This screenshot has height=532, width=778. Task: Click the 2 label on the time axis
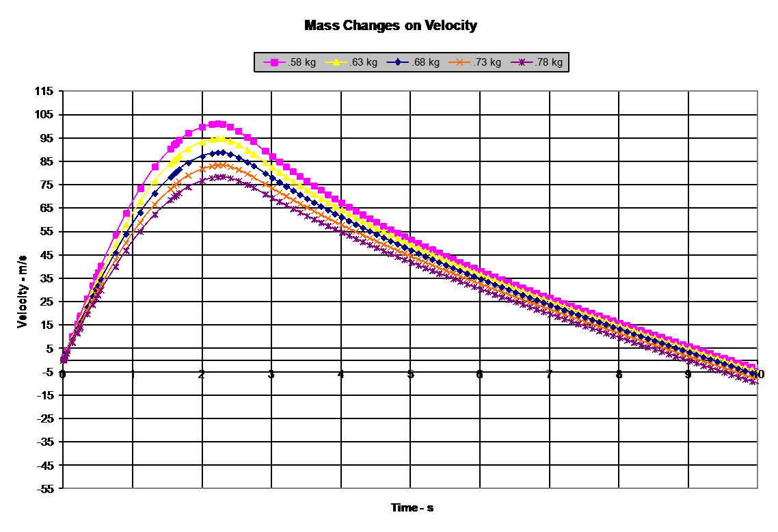pyautogui.click(x=202, y=374)
